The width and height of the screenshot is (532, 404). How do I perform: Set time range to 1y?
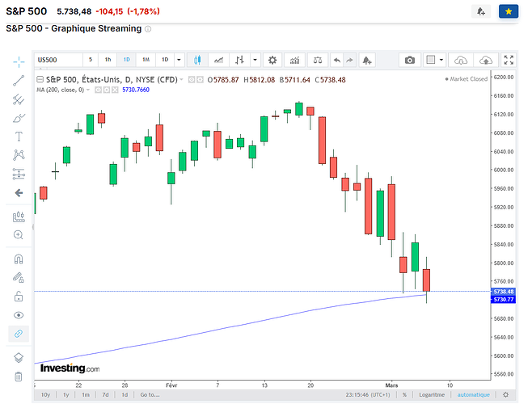coord(66,395)
